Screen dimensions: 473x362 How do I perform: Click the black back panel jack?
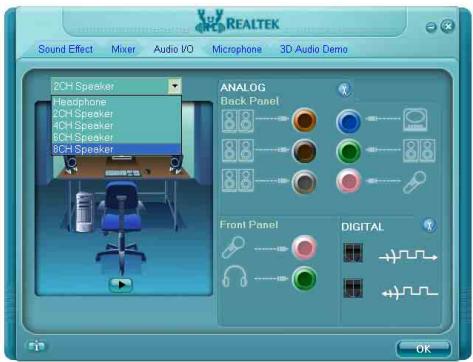click(304, 151)
